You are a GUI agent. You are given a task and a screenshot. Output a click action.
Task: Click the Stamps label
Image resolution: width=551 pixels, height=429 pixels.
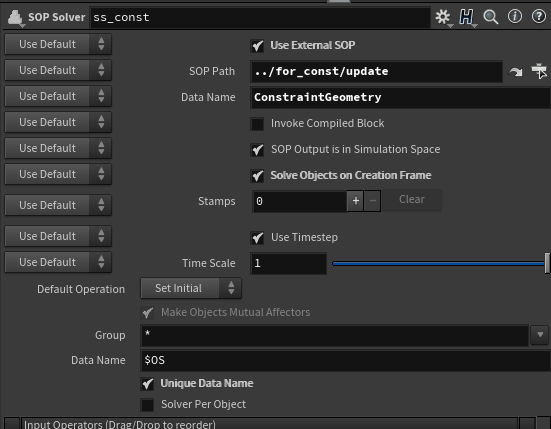(x=217, y=201)
